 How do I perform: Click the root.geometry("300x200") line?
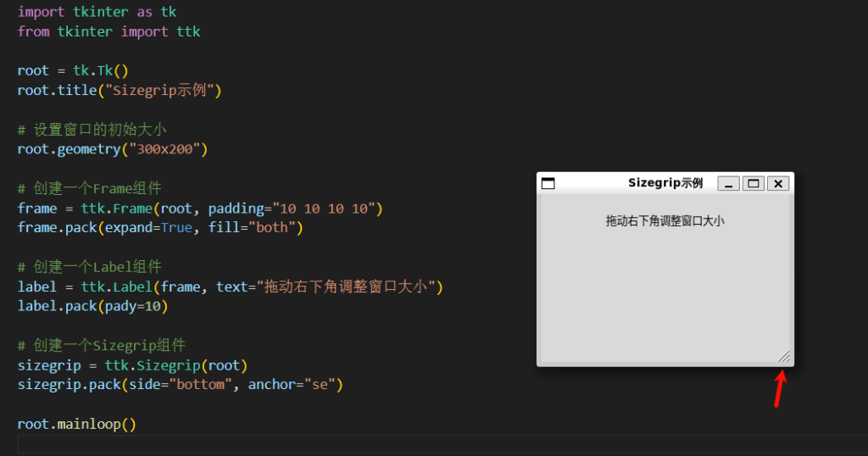(112, 149)
